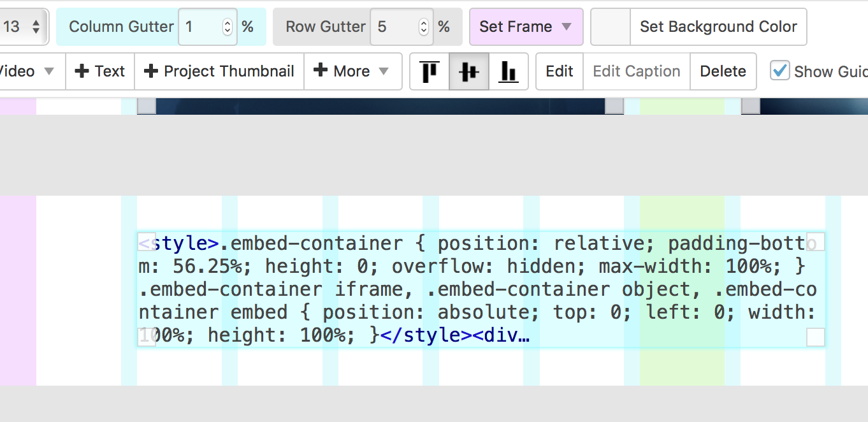Add a Project Thumbnail element
This screenshot has width=868, height=422.
click(x=219, y=71)
